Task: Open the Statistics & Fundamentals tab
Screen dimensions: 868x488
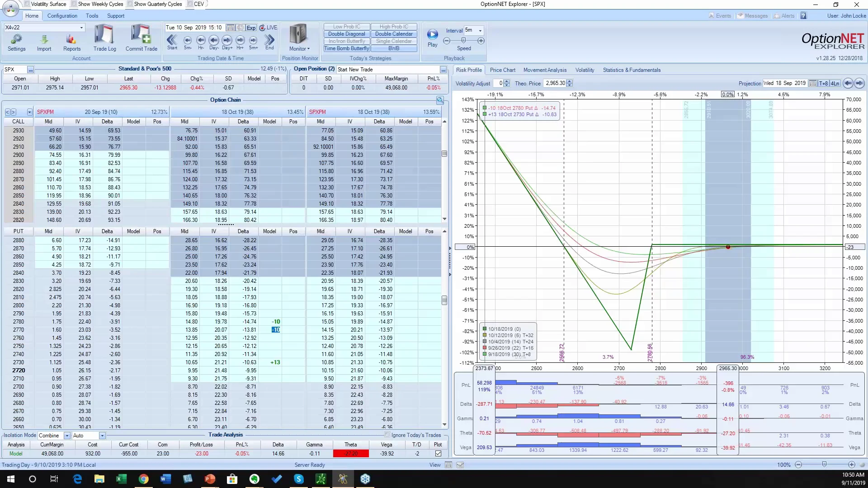Action: pos(632,70)
